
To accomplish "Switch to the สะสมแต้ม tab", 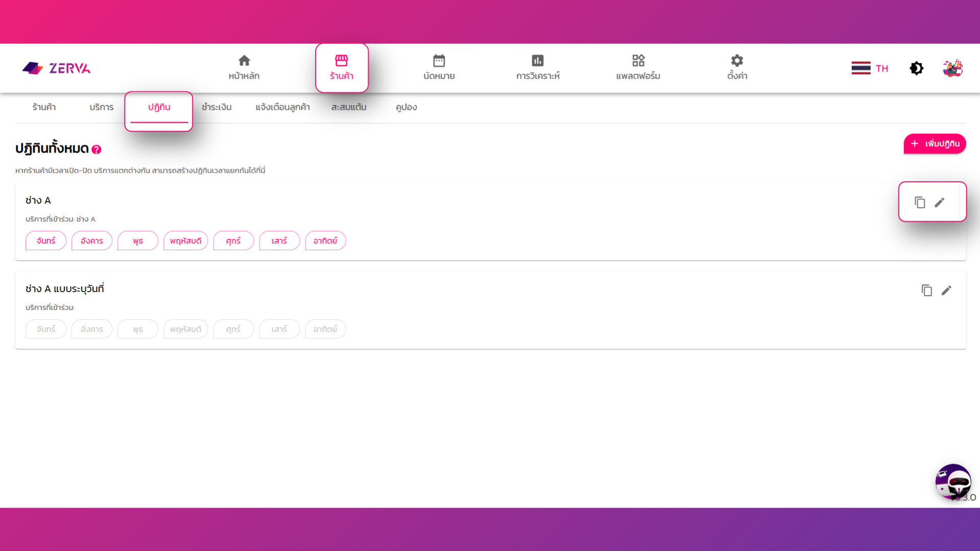I will click(x=348, y=107).
